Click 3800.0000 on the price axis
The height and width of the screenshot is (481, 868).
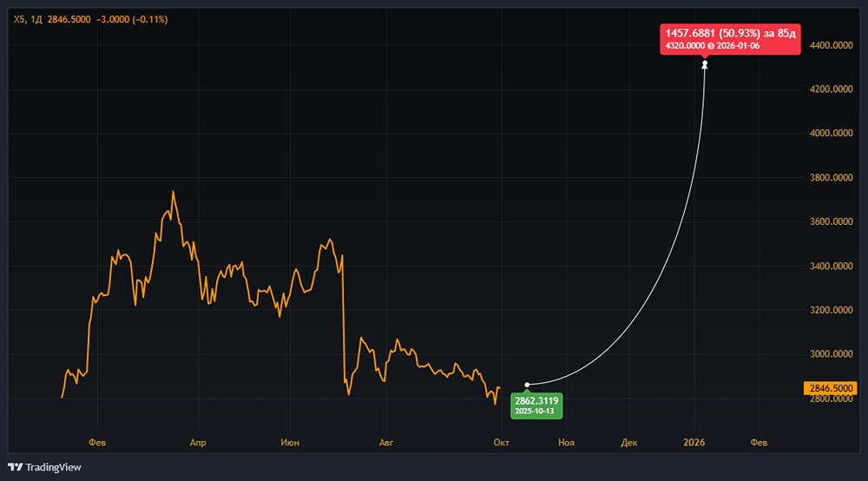pos(831,178)
